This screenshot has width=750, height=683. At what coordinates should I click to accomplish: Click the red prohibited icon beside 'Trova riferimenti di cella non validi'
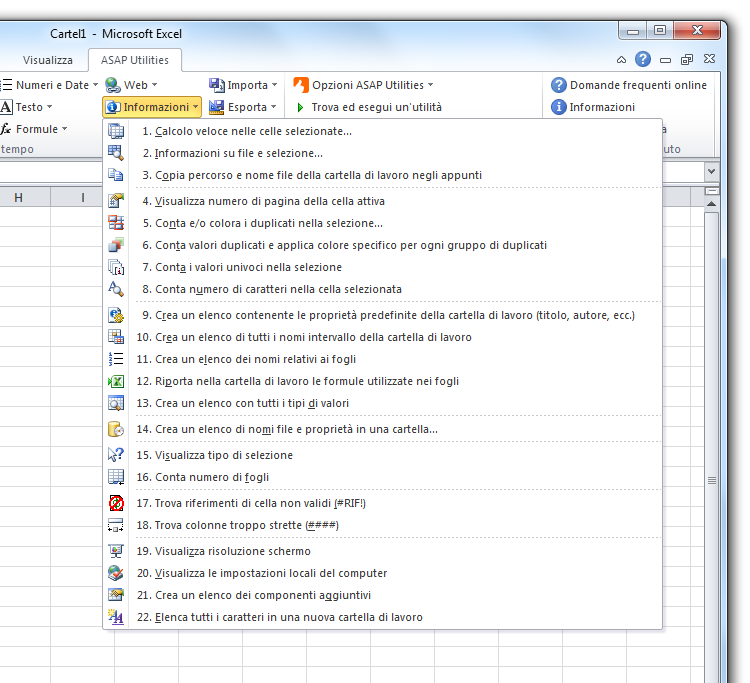[x=116, y=503]
